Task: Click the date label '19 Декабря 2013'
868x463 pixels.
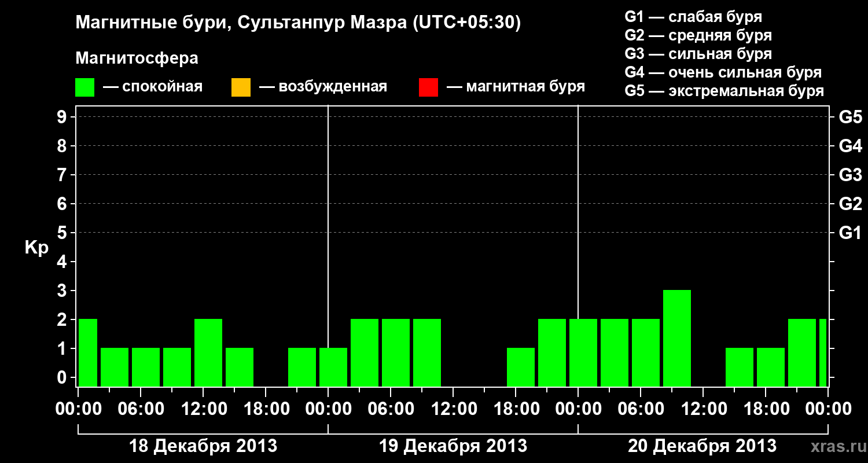Action: coord(453,446)
